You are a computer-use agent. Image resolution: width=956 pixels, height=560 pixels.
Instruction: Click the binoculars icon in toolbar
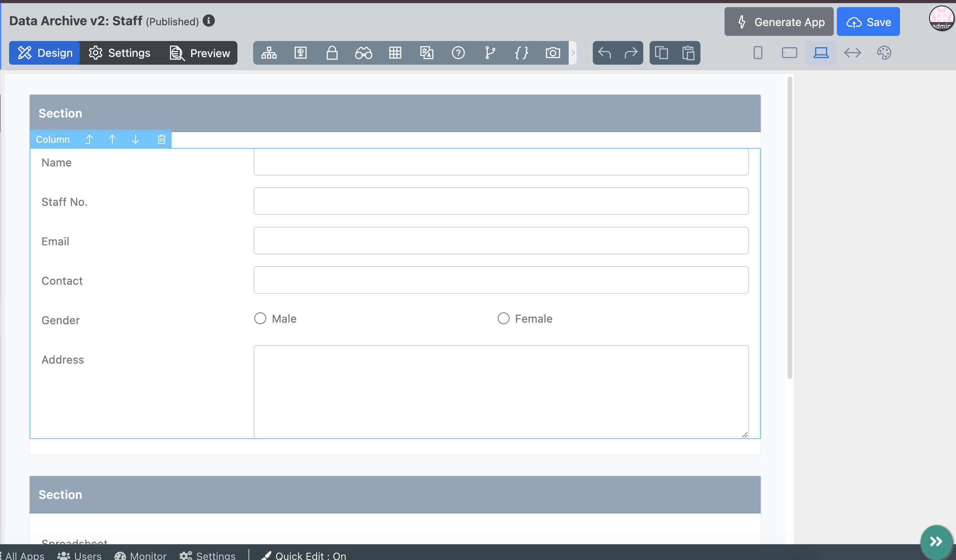363,53
